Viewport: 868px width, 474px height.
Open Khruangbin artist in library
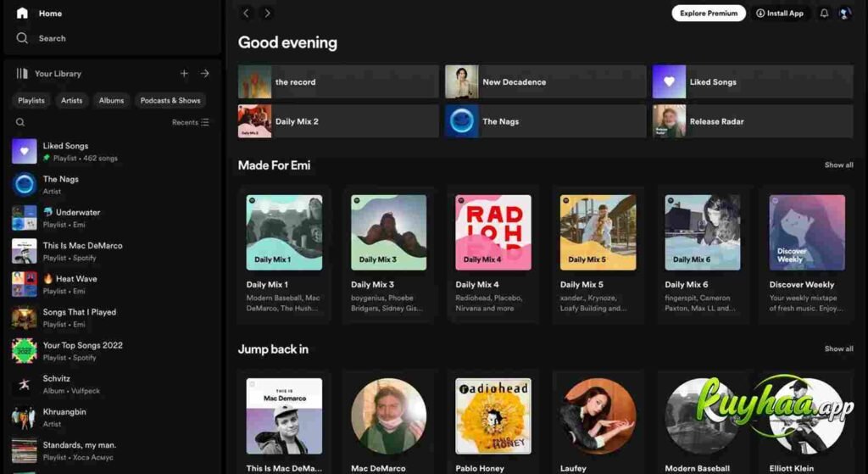[111, 417]
